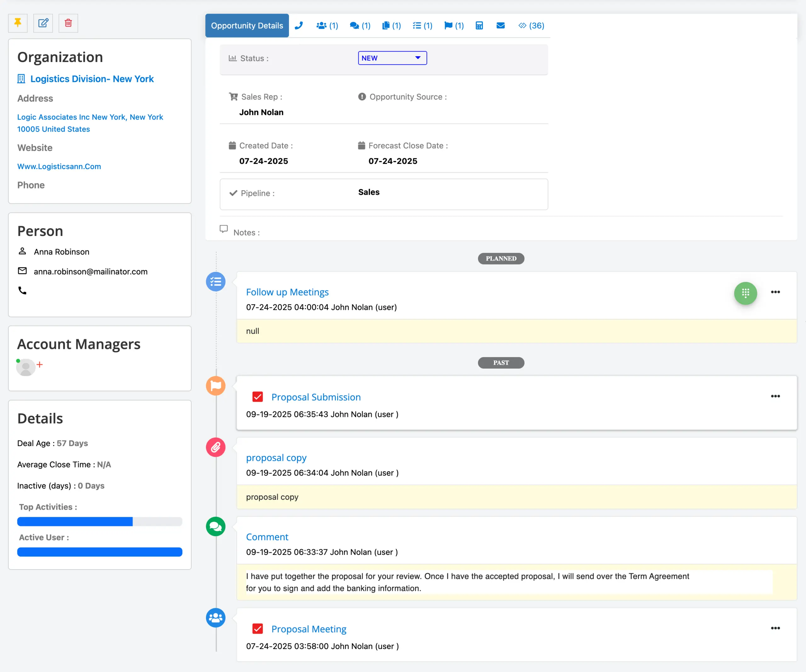
Task: Click the green dial pad button
Action: (x=745, y=294)
